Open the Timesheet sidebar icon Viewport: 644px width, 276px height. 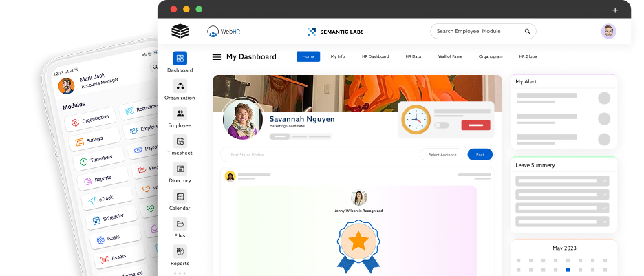180,141
